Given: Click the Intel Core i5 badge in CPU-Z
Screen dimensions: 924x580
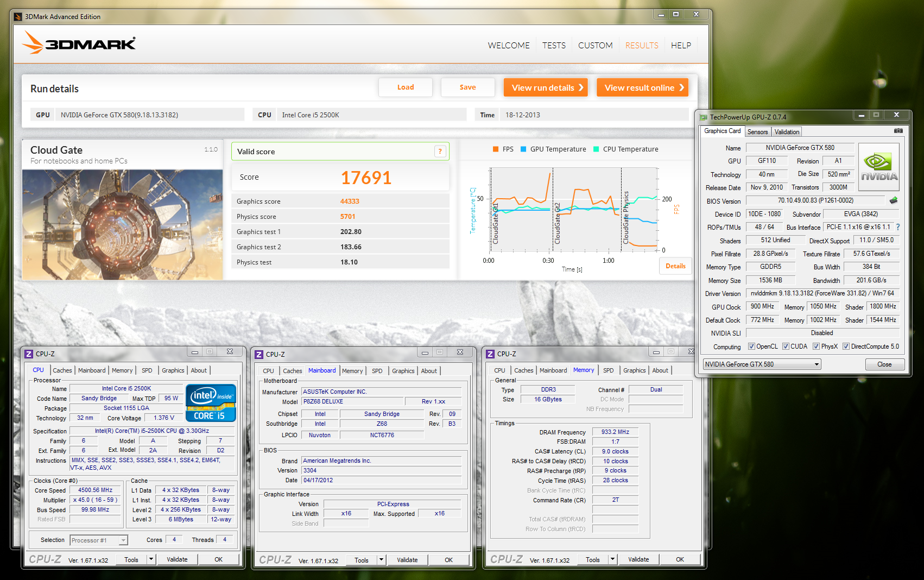Looking at the screenshot, I should 211,403.
